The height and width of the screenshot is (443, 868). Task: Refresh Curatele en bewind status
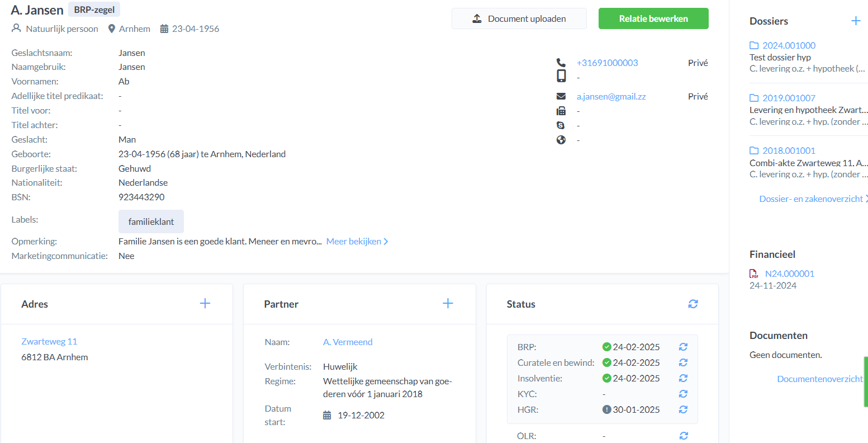[683, 362]
